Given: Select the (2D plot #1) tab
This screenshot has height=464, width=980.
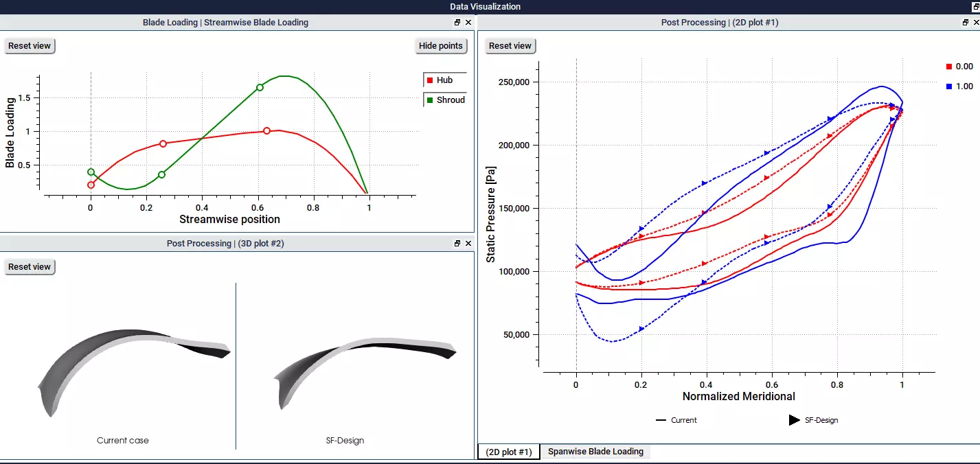Looking at the screenshot, I should (509, 452).
